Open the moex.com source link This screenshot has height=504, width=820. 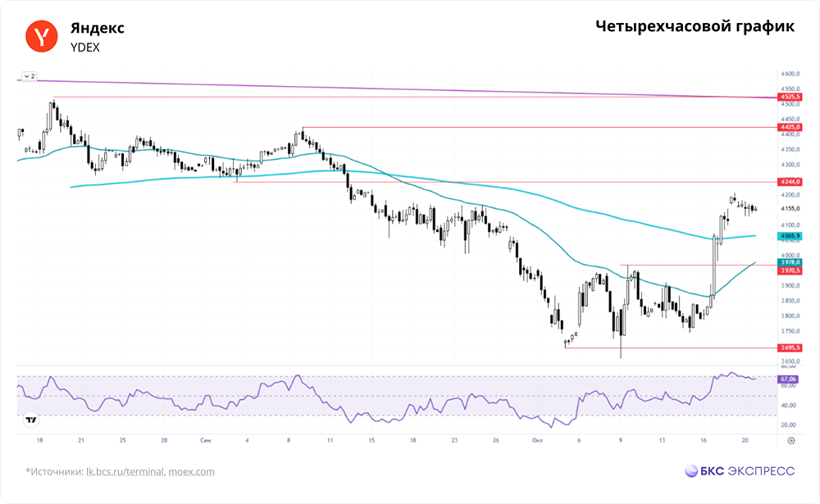(191, 471)
